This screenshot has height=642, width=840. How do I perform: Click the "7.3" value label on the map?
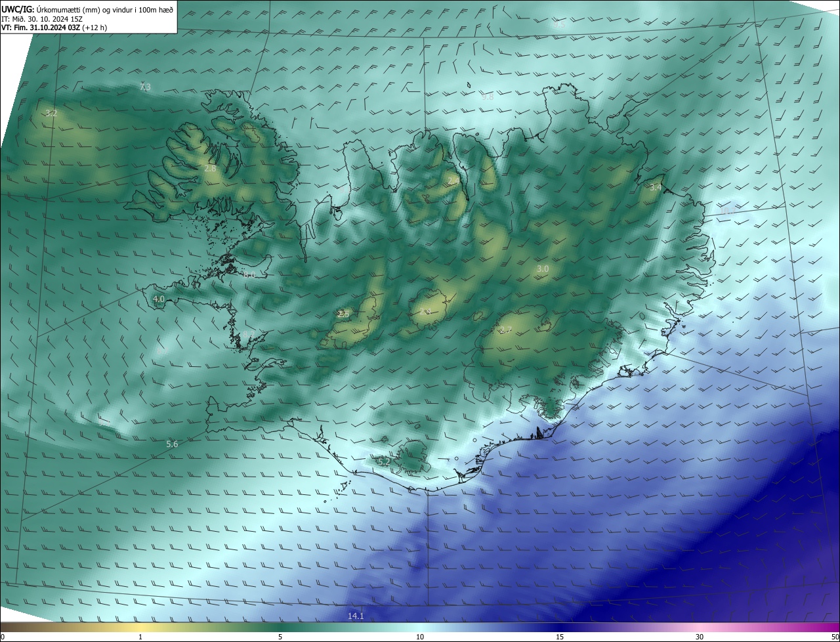tap(145, 87)
